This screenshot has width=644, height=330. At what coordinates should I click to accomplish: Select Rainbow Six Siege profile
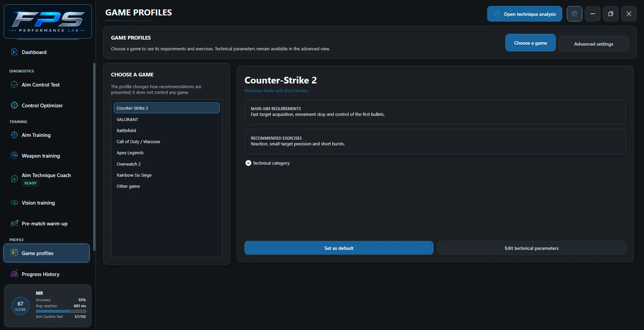coord(166,175)
